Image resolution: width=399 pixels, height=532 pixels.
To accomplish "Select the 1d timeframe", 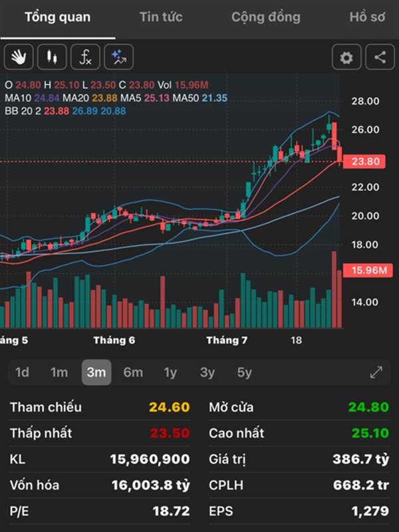I will (x=22, y=372).
